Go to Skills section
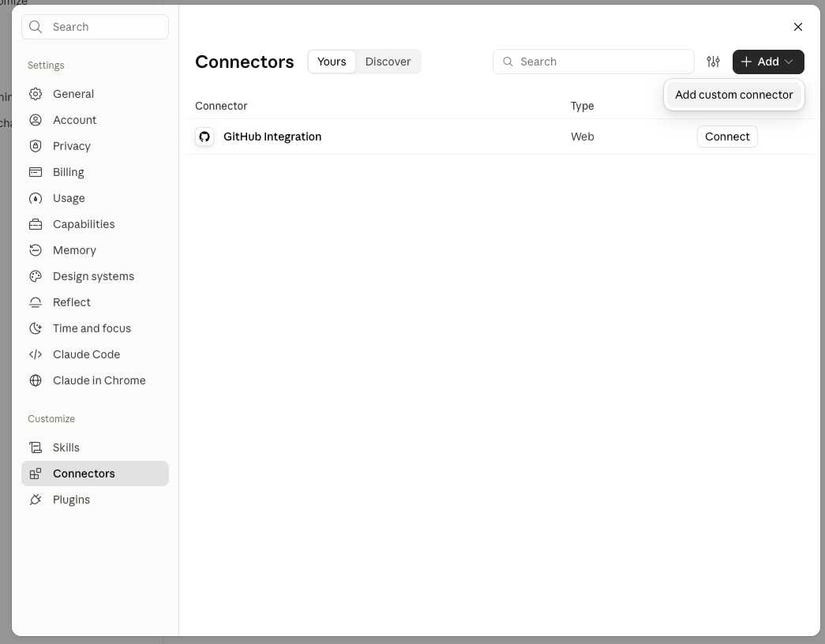The height and width of the screenshot is (644, 825). (x=95, y=447)
